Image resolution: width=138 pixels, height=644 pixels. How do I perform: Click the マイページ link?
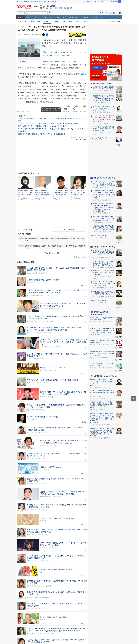[x=103, y=13]
